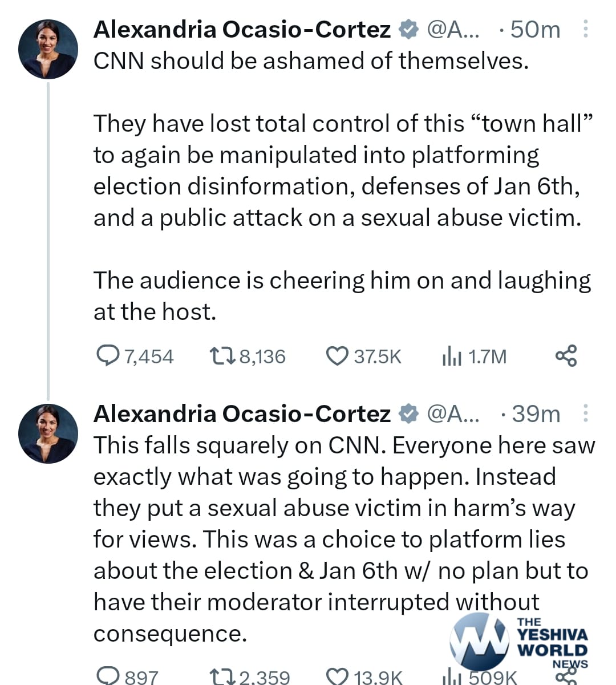
Task: Reply to the first tweet (7,454 replies)
Action: click(x=107, y=356)
